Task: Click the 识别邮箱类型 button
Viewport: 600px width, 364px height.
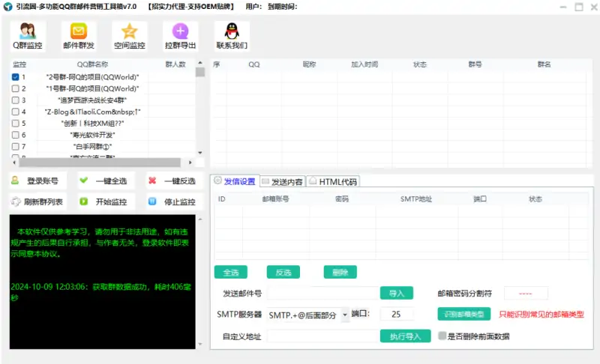Action: (463, 315)
